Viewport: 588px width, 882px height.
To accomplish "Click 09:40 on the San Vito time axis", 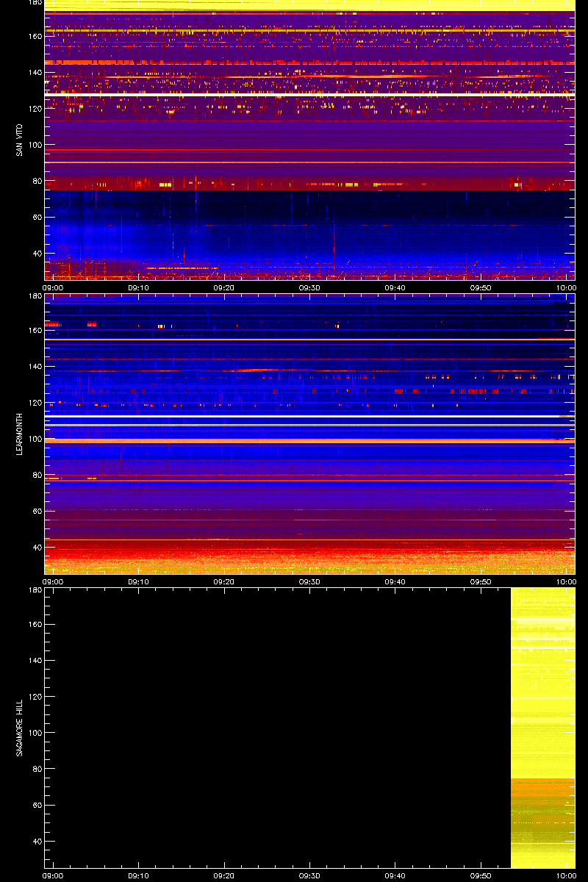I will coord(395,288).
